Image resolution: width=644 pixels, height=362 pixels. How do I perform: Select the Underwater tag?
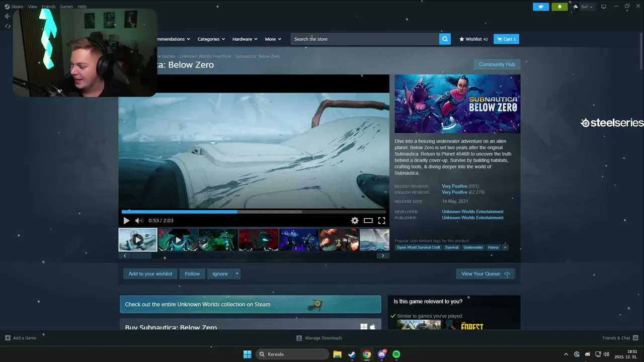click(x=473, y=247)
